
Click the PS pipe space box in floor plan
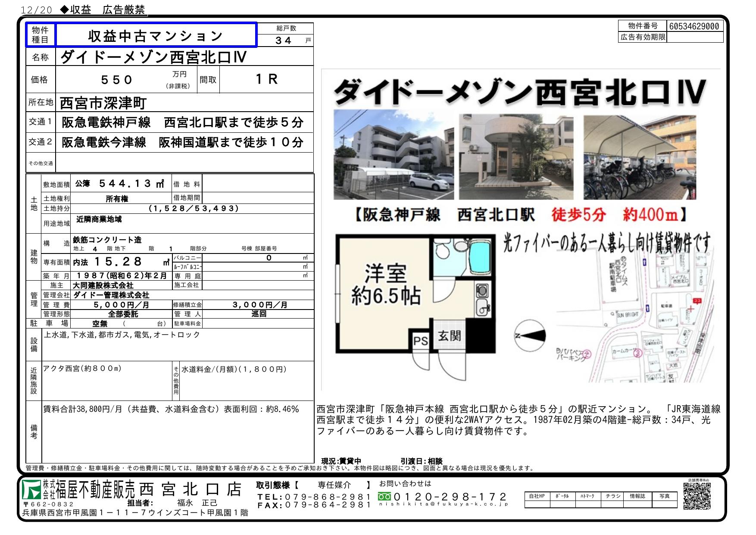pos(420,341)
